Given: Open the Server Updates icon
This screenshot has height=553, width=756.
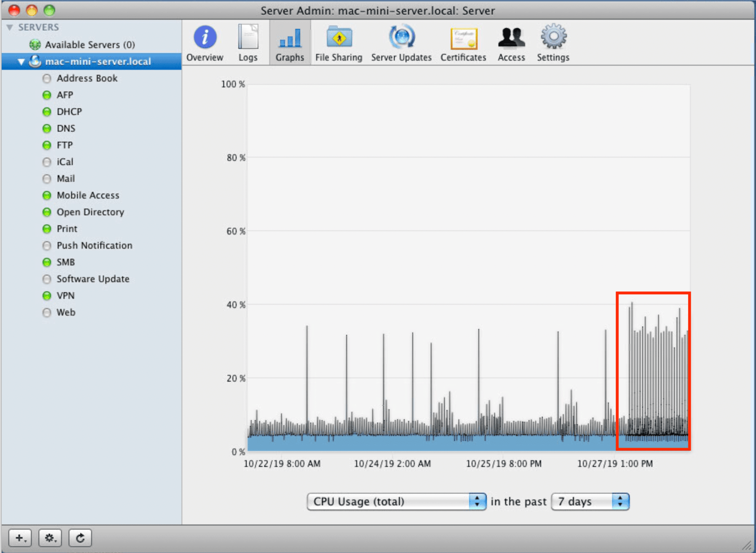Looking at the screenshot, I should pos(401,37).
